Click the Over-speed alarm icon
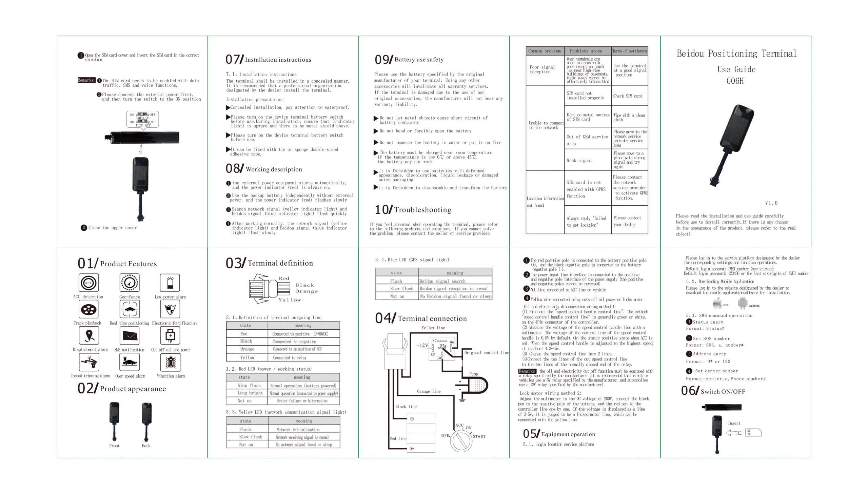The image size is (868, 494). pyautogui.click(x=129, y=362)
